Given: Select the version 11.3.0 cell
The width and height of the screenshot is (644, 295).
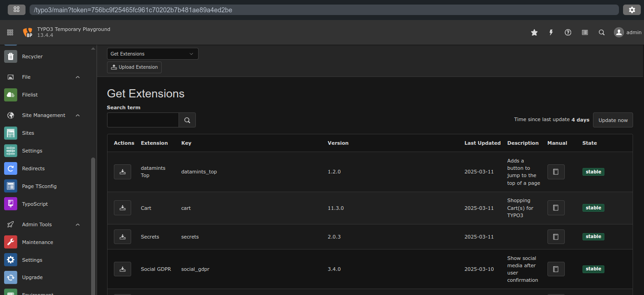Looking at the screenshot, I should tap(336, 208).
